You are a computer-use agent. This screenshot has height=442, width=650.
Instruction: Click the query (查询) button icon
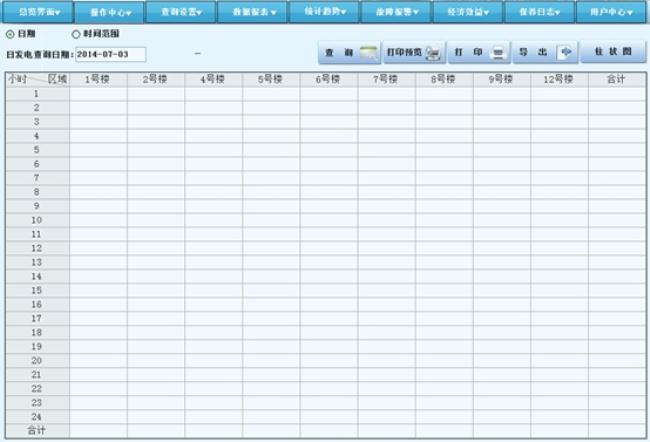click(369, 53)
